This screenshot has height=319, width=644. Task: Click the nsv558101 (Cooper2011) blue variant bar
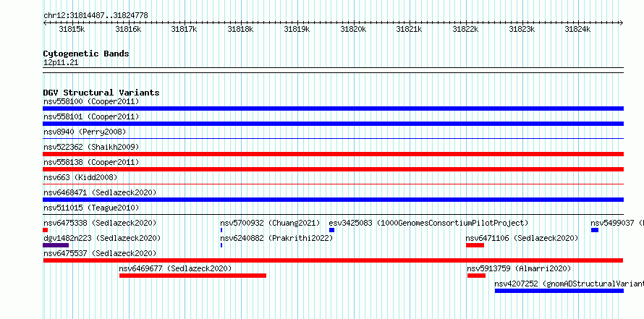coord(333,124)
